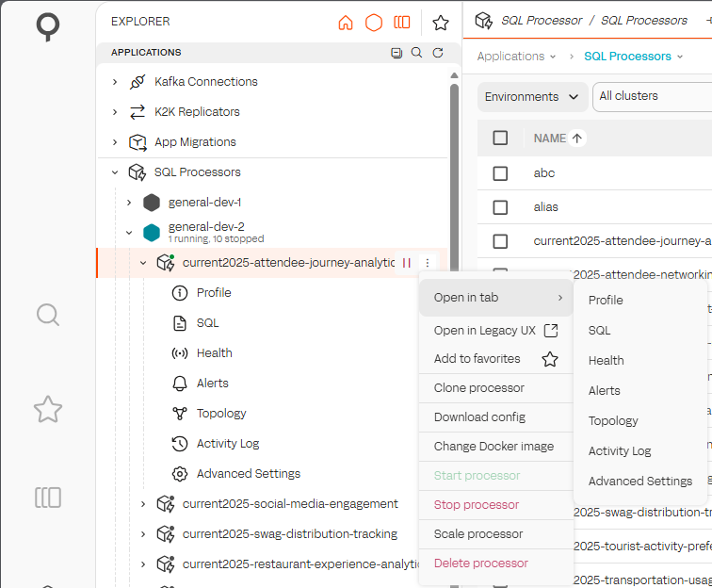
Task: Pause the attendee-journey processor via pause icon
Action: point(407,263)
